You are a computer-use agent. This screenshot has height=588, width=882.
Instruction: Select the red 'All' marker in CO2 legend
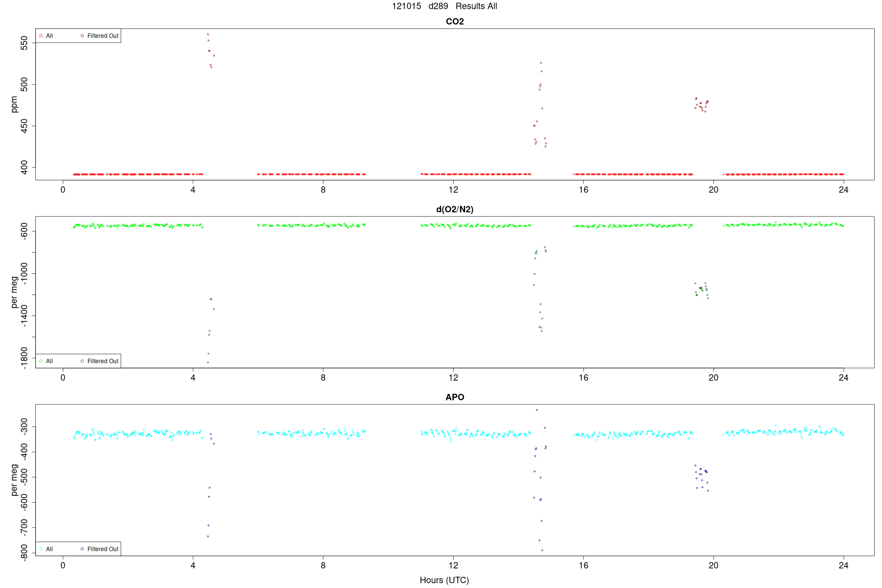41,36
